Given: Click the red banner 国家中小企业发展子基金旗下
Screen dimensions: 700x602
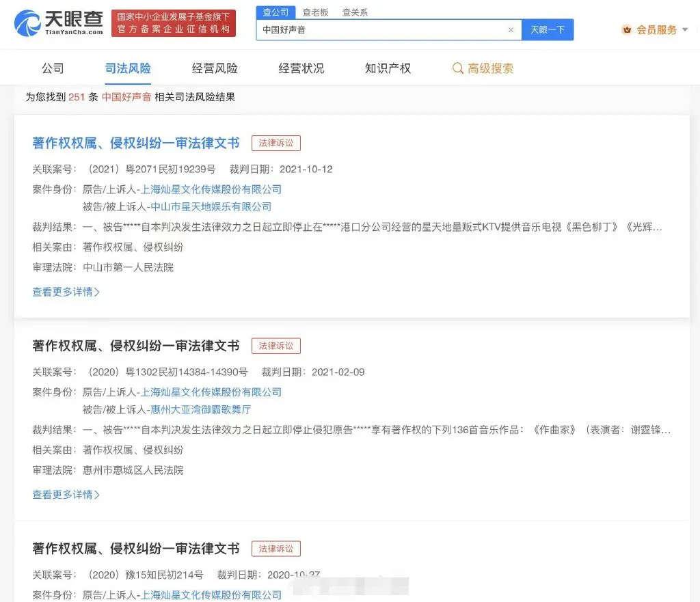Looking at the screenshot, I should click(x=173, y=23).
